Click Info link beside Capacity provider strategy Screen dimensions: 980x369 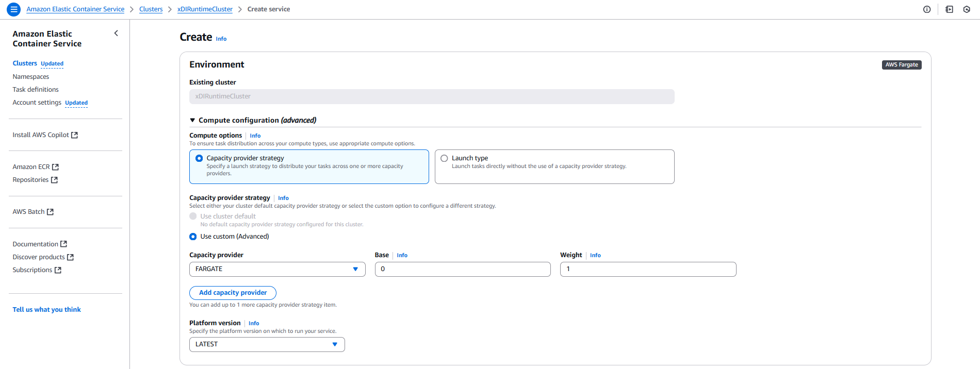283,198
